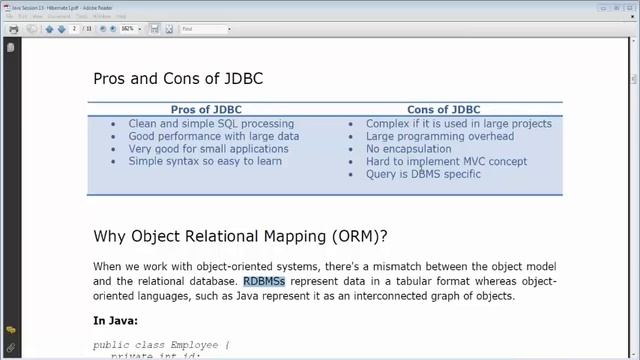This screenshot has width=640, height=360.
Task: Click 'Large programming overhead' bullet
Action: click(x=440, y=136)
